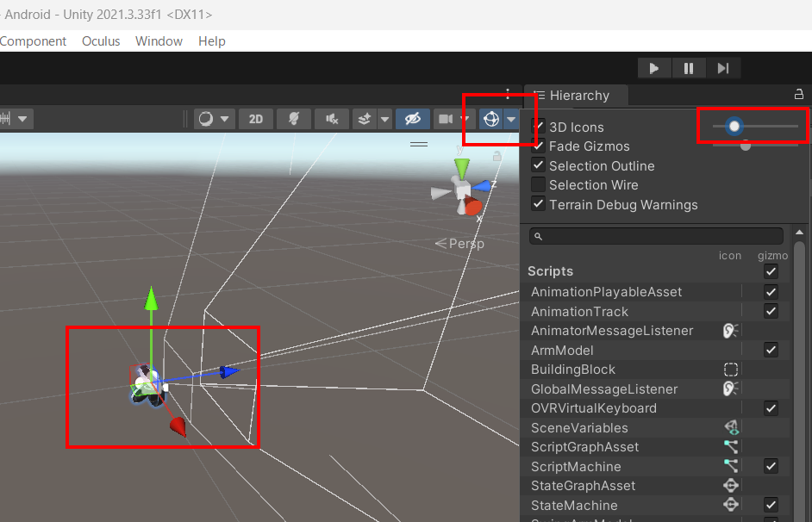Toggle scene lighting bulb icon
The width and height of the screenshot is (812, 522).
click(x=294, y=119)
